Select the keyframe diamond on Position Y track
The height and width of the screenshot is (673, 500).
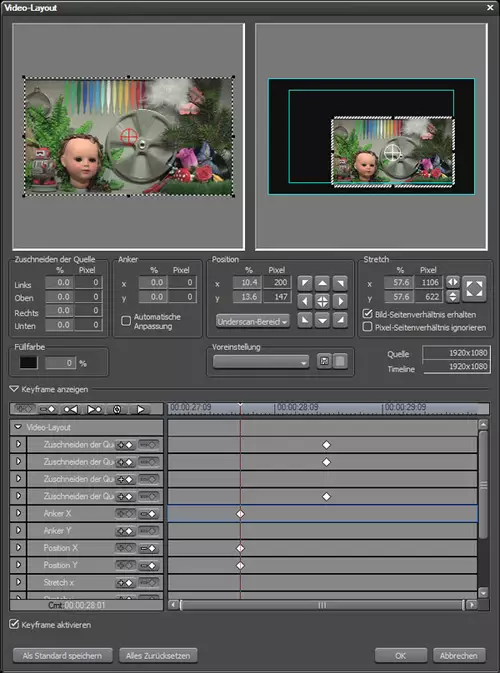pos(240,565)
